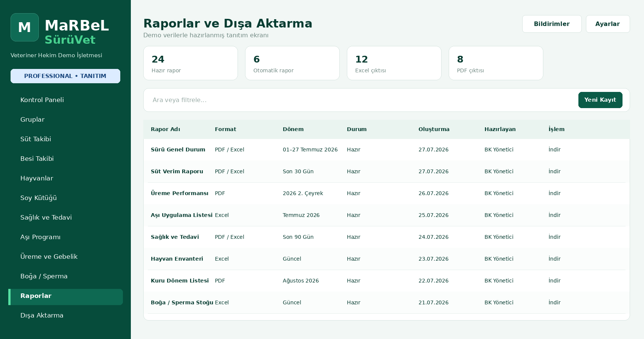Image resolution: width=644 pixels, height=339 pixels.
Task: Select Sürü Genel Durum report name
Action: 178,150
